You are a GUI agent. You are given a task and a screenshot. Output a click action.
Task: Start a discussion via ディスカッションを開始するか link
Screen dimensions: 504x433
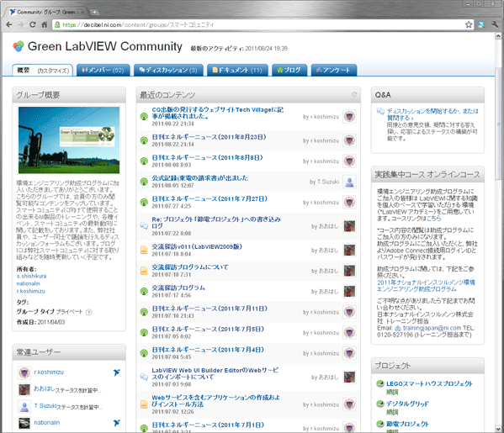click(x=432, y=114)
